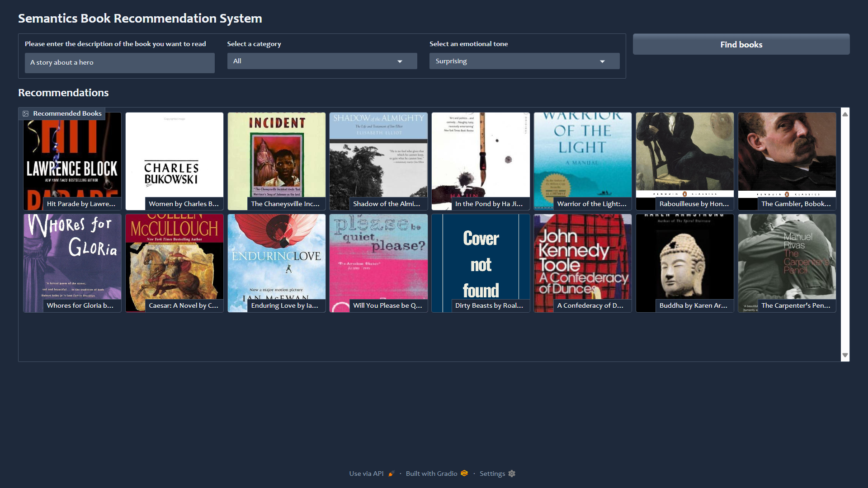This screenshot has height=488, width=868.
Task: Select The Chaneysville Incident book cover
Action: [277, 161]
